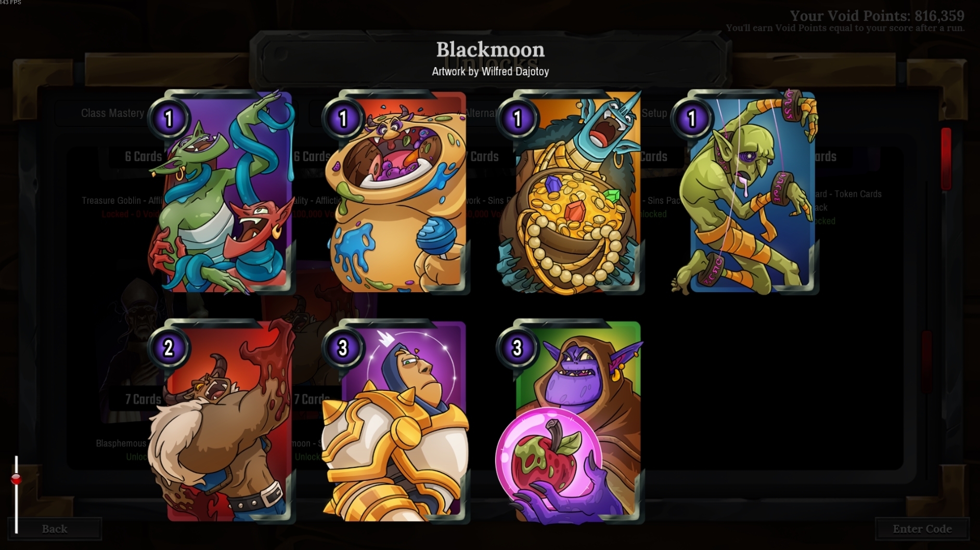Select the horned minotaur blood card
Screen dimensions: 980x550
click(x=224, y=421)
